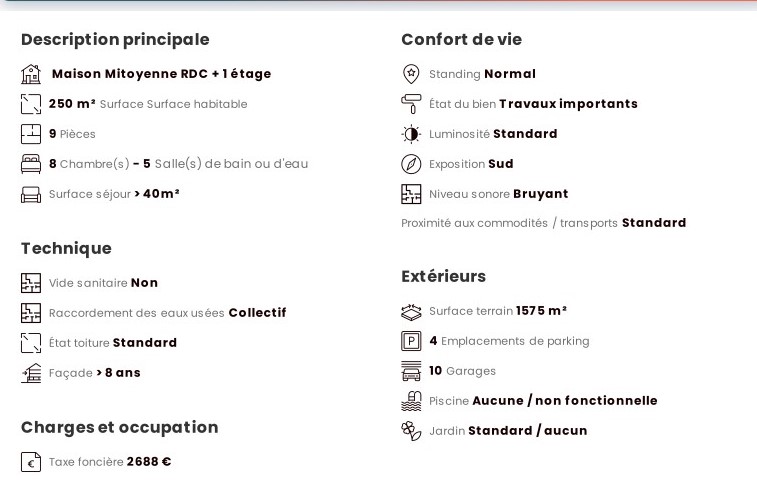
Task: Click the paint roller icon for État du bien
Action: point(411,104)
